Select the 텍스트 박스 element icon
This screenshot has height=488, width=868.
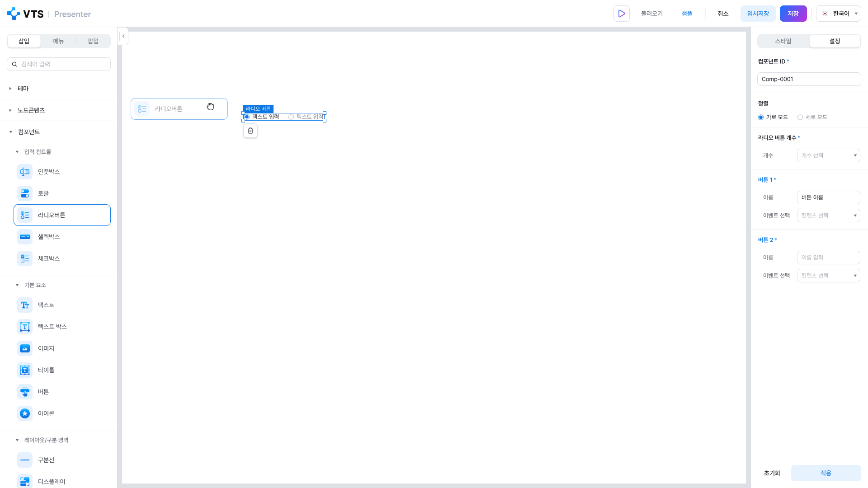click(25, 327)
